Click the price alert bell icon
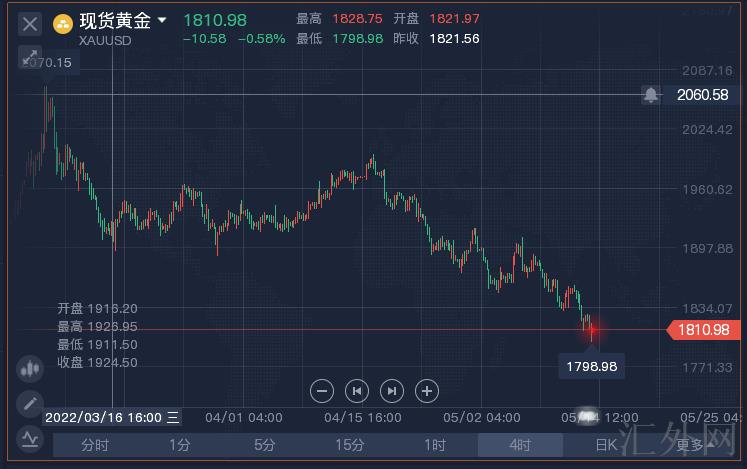The image size is (747, 469). click(651, 95)
